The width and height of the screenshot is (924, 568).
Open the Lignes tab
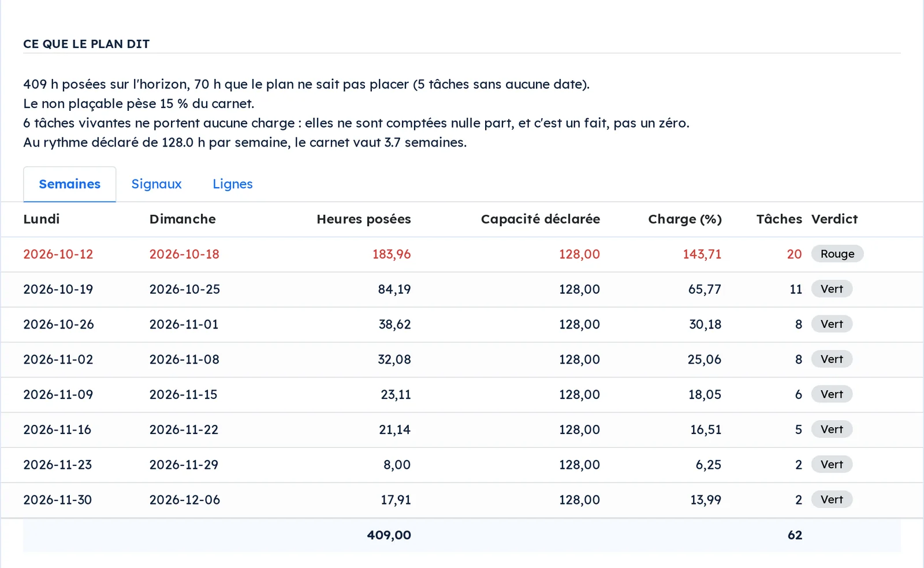[233, 184]
